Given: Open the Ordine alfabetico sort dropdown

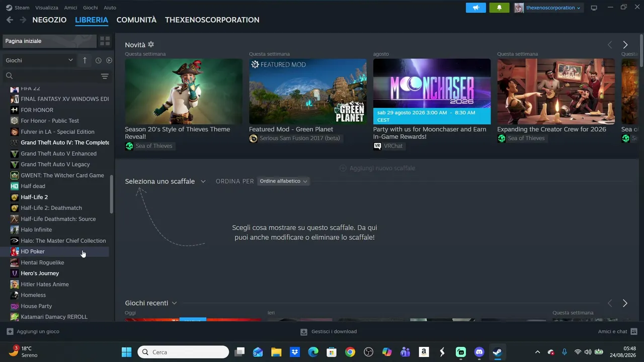Looking at the screenshot, I should 283,181.
